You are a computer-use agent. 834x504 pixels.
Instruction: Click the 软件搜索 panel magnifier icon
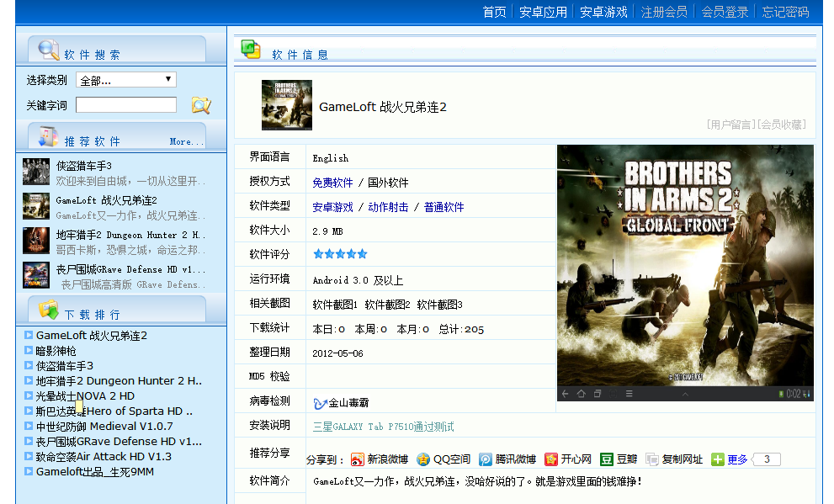pos(49,50)
